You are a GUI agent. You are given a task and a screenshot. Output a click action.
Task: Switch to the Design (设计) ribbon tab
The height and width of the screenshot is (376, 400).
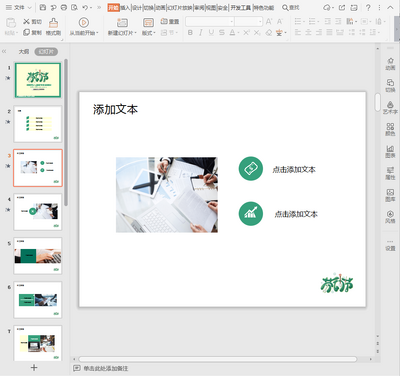pyautogui.click(x=137, y=7)
